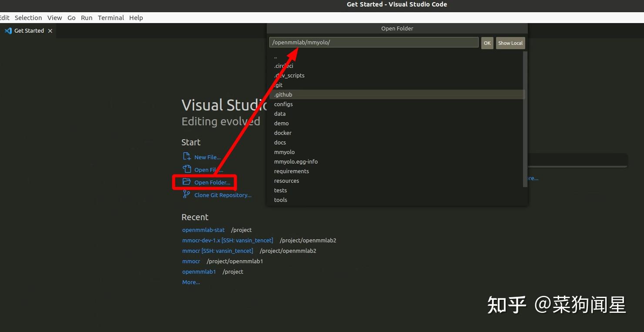Click More... under Recent projects
Viewport: 644px width, 332px height.
pyautogui.click(x=191, y=282)
